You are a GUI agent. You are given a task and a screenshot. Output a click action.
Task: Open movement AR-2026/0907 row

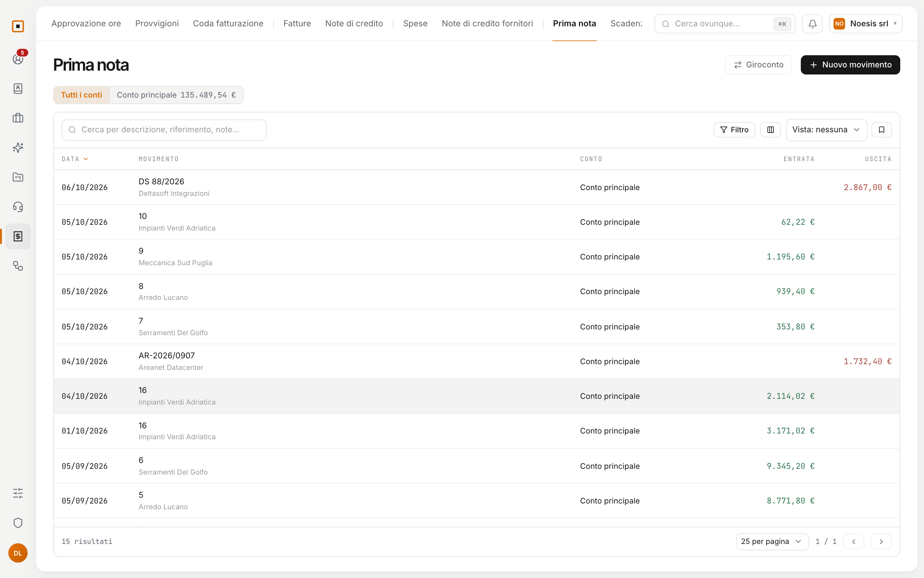(476, 361)
